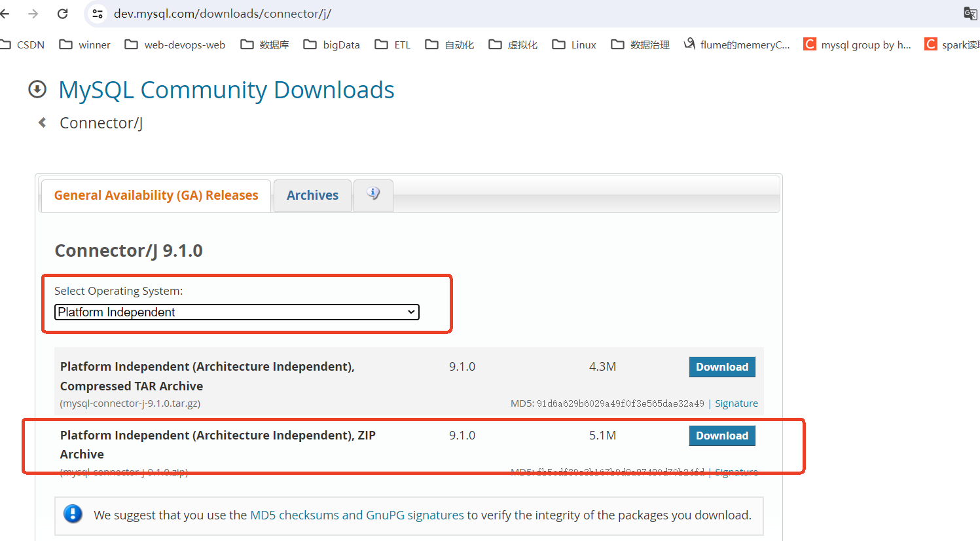980x541 pixels.
Task: Open the ETL bookmark folder
Action: tap(393, 45)
